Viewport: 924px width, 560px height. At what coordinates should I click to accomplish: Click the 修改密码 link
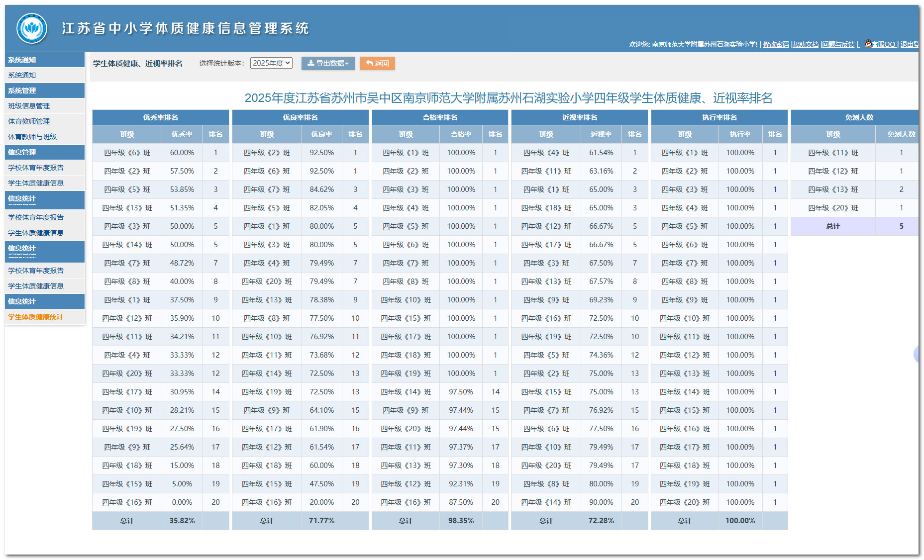coord(776,45)
